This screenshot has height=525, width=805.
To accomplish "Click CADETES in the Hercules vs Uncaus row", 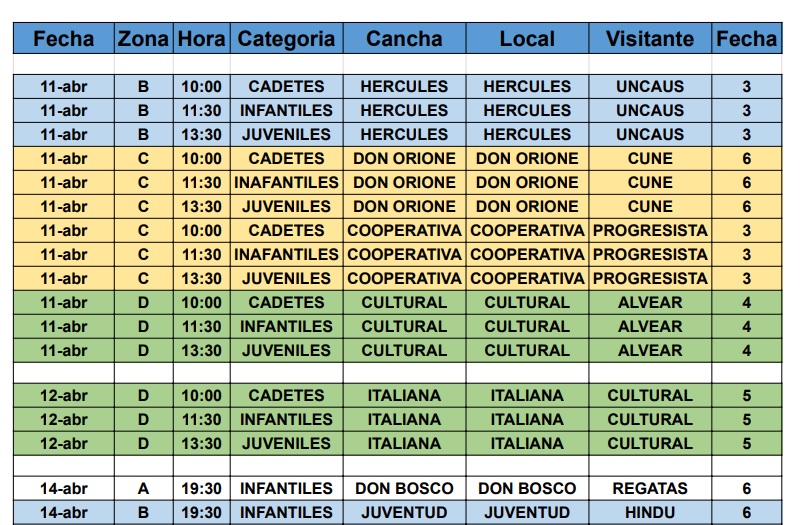I will 286,86.
